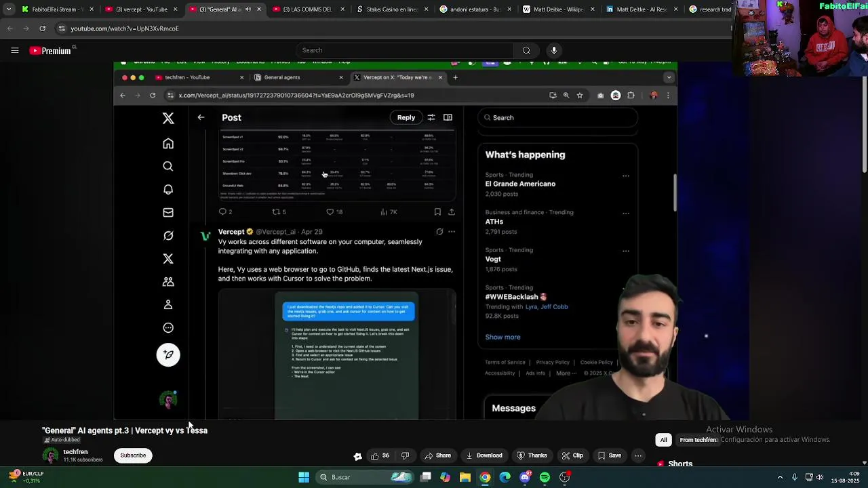
Task: Open the outer browser tab search dropdown
Action: tap(9, 9)
